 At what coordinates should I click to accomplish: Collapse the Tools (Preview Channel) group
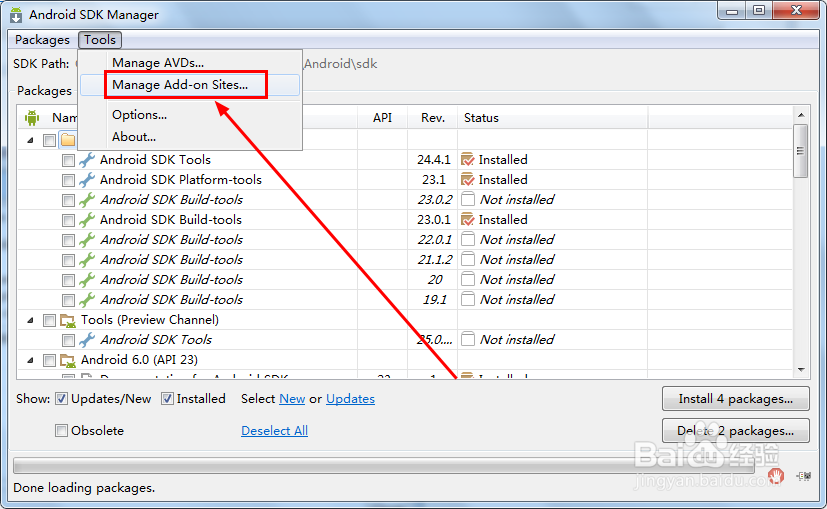[x=31, y=320]
